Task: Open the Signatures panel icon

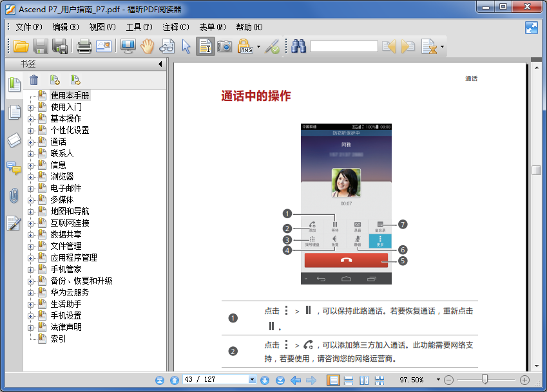Action: 14,223
